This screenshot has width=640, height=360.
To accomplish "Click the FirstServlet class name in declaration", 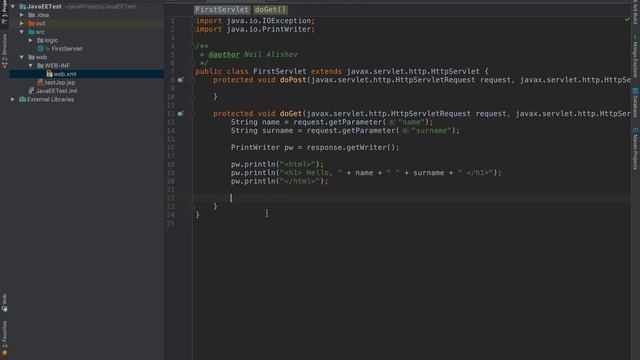I will pos(280,71).
